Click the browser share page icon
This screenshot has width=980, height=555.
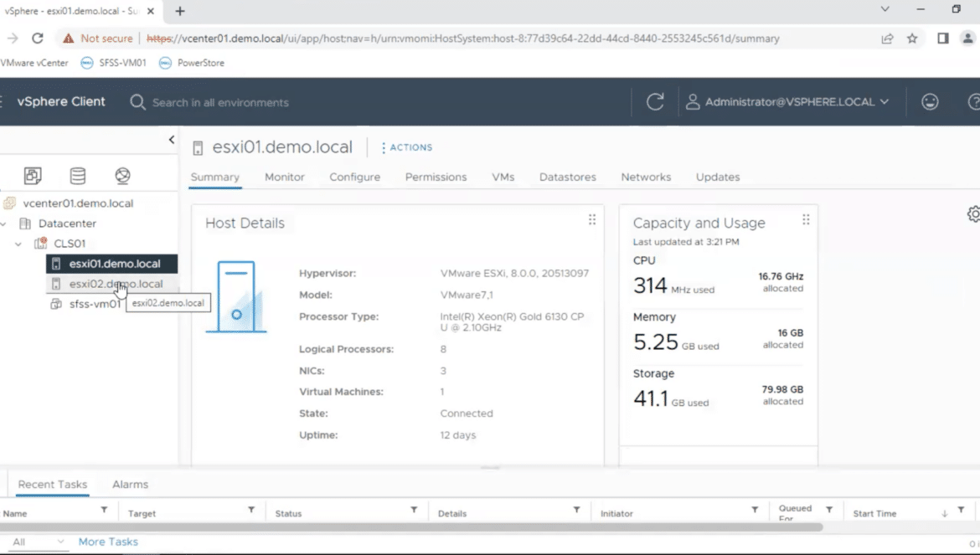888,38
